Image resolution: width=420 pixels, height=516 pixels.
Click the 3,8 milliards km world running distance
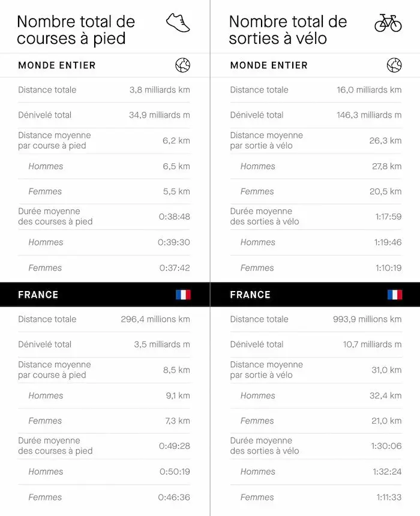coord(160,90)
